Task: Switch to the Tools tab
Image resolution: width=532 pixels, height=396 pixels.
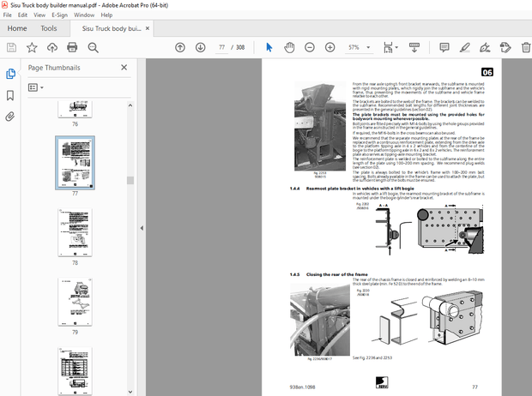Action: pyautogui.click(x=49, y=28)
